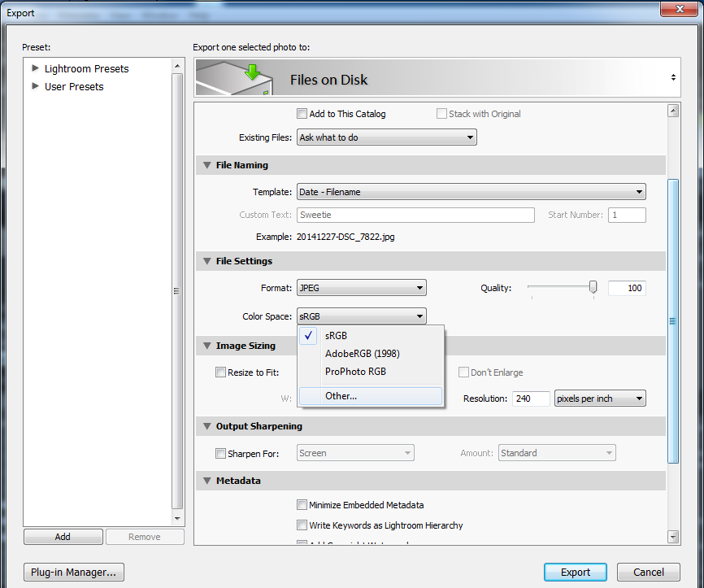Select Lightroom Presets in preset list
Viewport: 704px width, 588px height.
[87, 69]
